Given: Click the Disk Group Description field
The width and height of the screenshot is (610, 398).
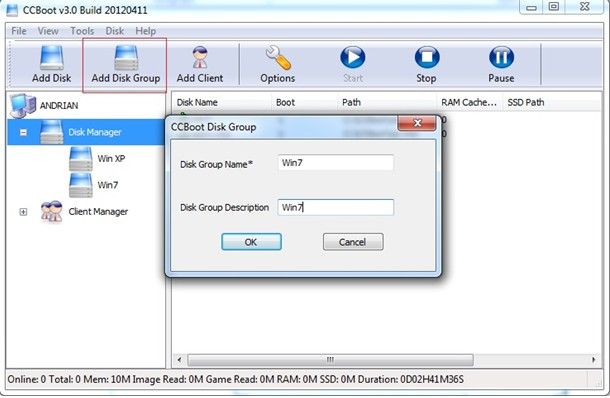Looking at the screenshot, I should 336,207.
